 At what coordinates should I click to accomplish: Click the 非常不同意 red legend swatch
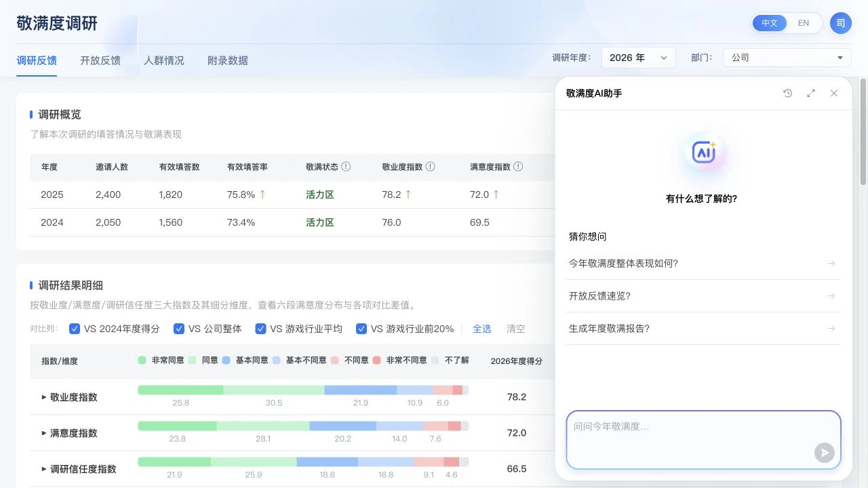click(376, 361)
